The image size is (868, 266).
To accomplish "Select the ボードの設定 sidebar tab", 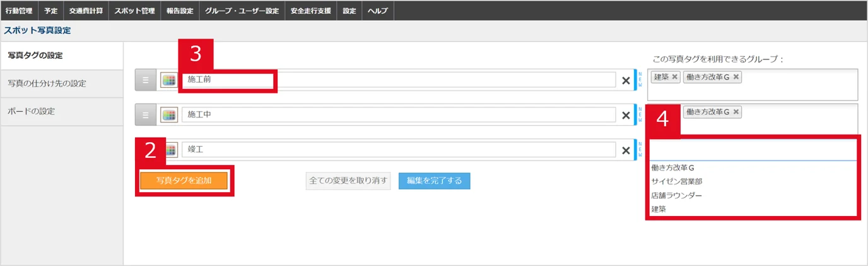I will [61, 111].
